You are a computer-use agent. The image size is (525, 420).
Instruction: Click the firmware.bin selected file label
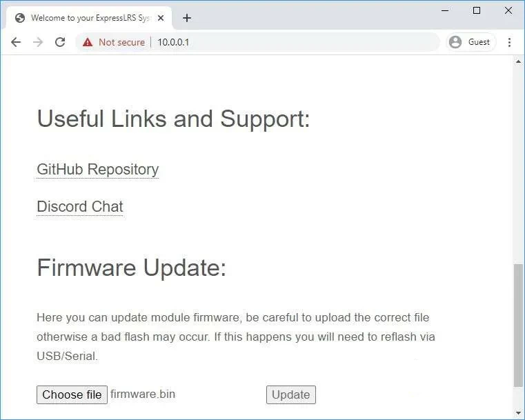click(x=143, y=394)
